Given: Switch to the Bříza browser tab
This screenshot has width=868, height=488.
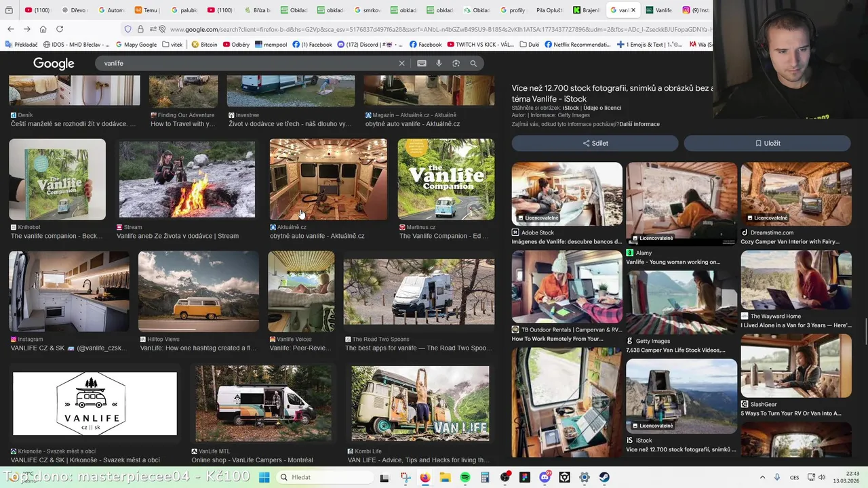Looking at the screenshot, I should pos(256,10).
